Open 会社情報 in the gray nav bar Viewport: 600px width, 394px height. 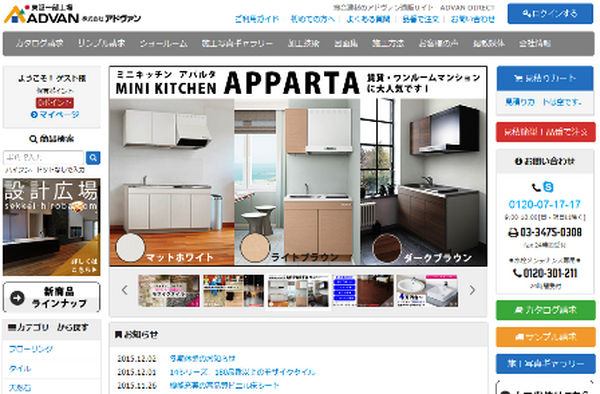click(535, 44)
